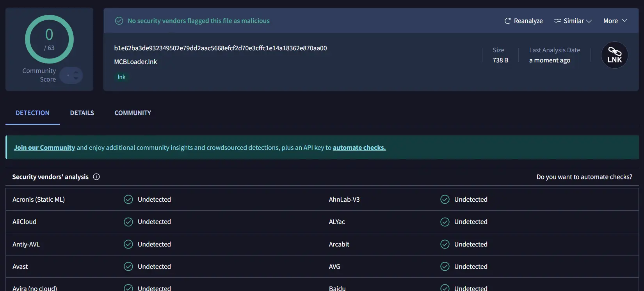Follow the automate checks link

point(359,147)
